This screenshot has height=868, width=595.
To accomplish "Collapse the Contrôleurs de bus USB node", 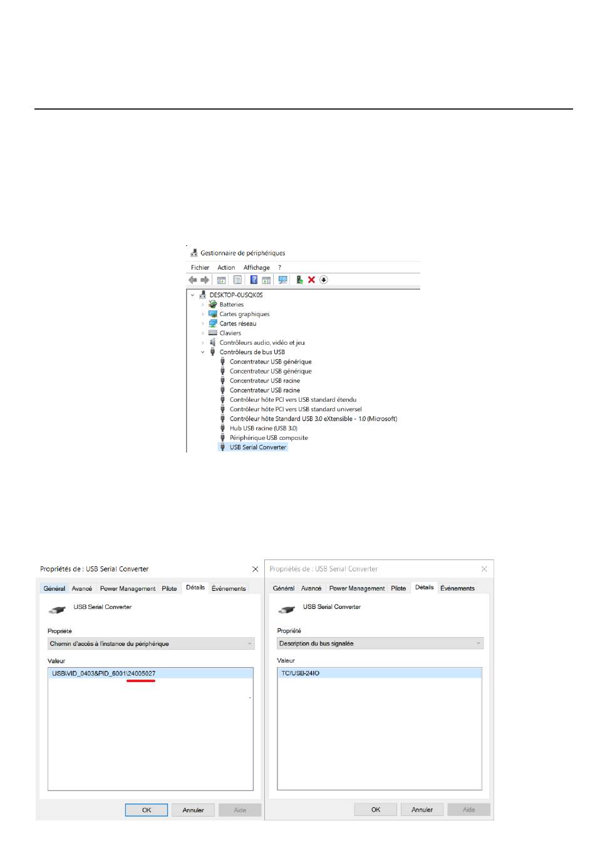I will pos(203,352).
